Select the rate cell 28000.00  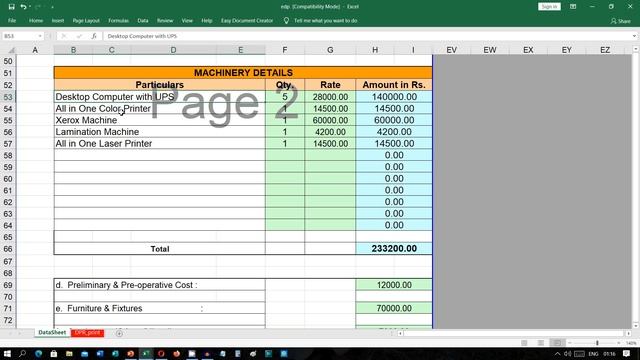click(x=330, y=97)
